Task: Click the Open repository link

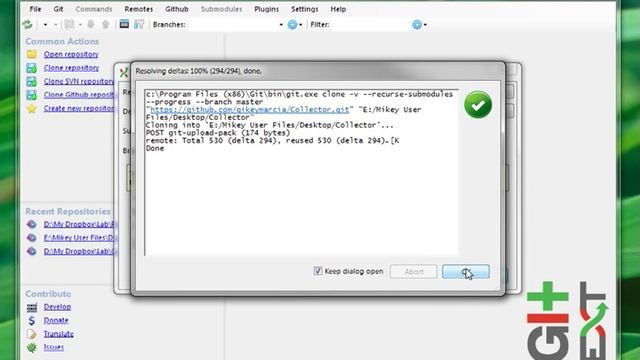Action: (x=71, y=54)
